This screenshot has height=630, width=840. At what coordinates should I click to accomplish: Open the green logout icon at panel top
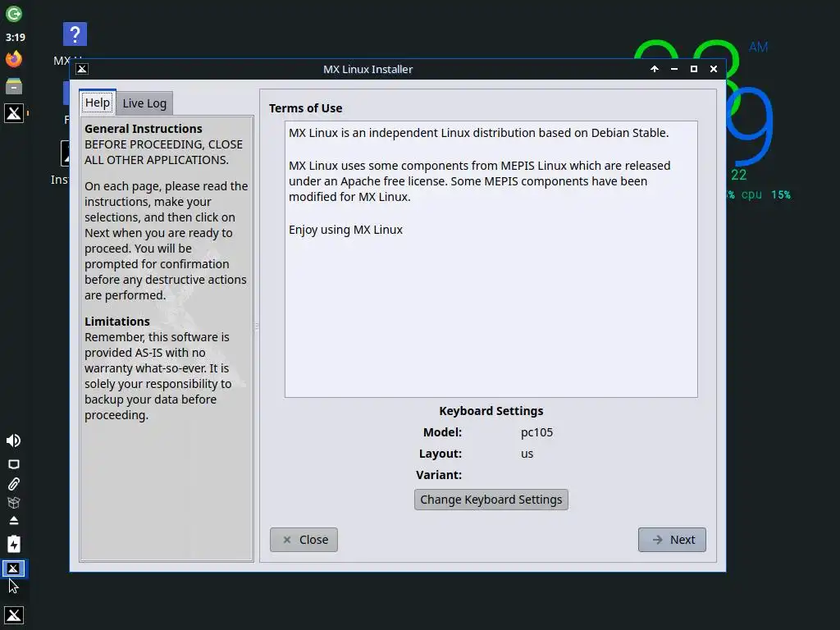[x=14, y=14]
